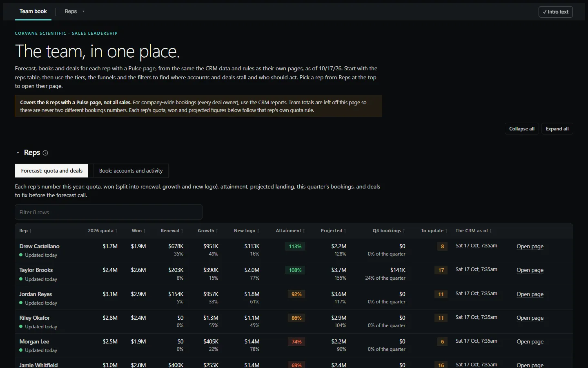Sort by the Projected column
The image size is (588, 368).
[333, 231]
